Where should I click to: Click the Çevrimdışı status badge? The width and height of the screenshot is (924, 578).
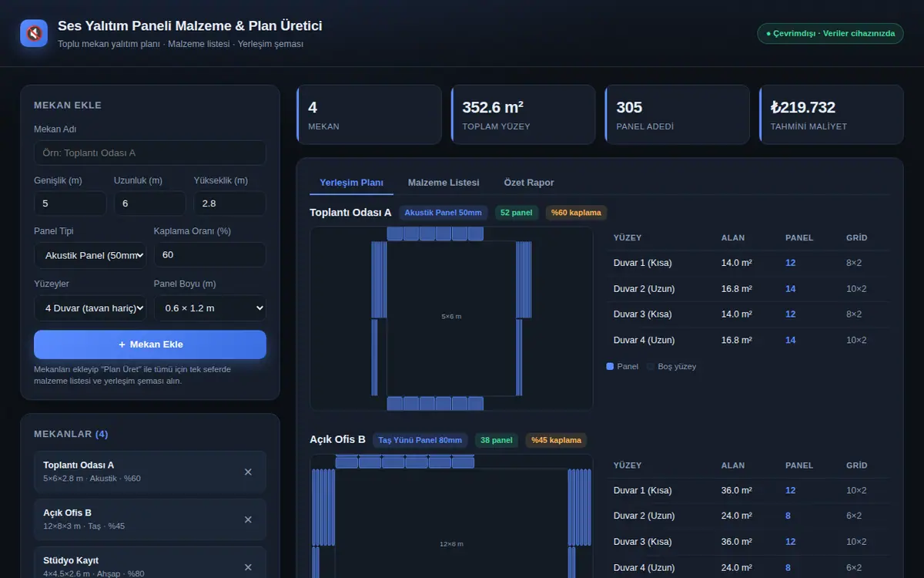[830, 33]
